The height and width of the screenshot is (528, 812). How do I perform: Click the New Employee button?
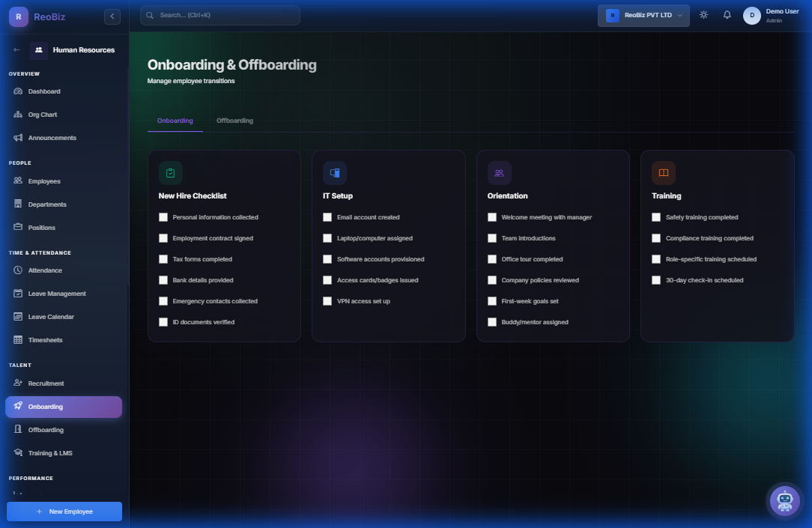(64, 511)
